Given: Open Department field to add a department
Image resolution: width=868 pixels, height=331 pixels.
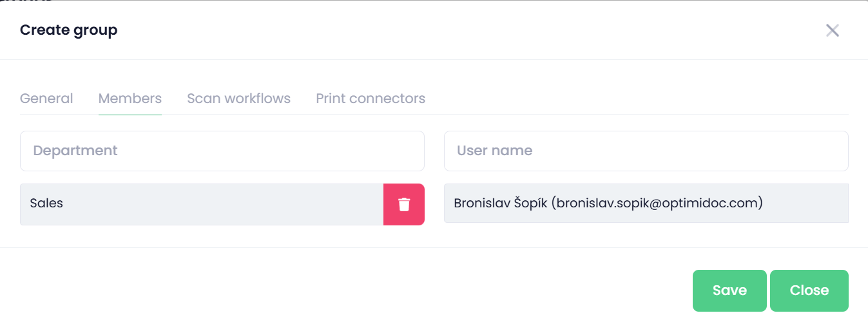Looking at the screenshot, I should click(222, 151).
